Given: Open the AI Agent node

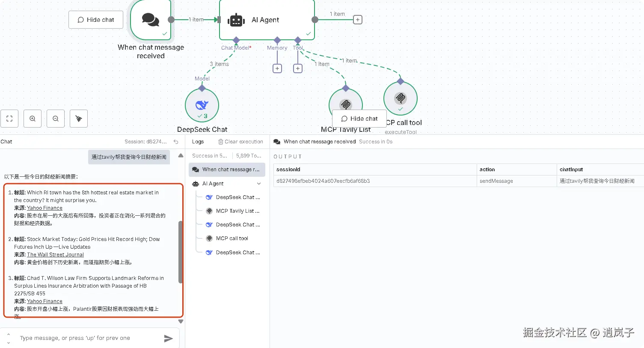Looking at the screenshot, I should [x=267, y=20].
